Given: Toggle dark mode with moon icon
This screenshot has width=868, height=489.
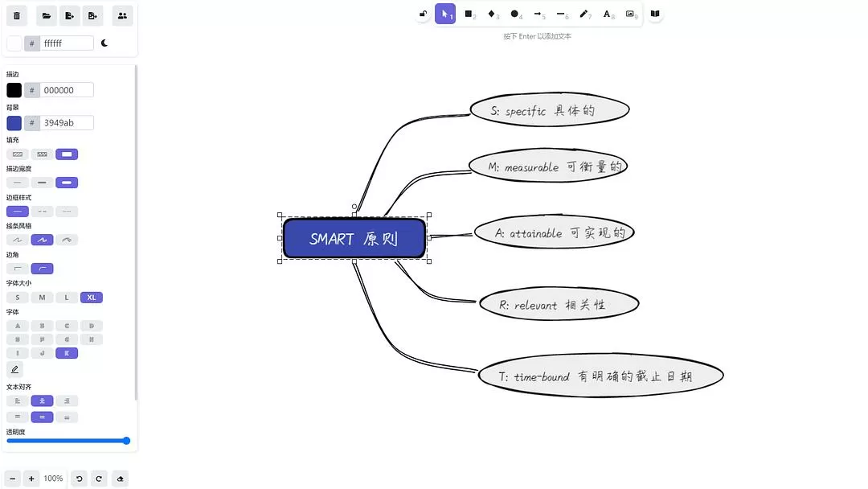Looking at the screenshot, I should [104, 43].
